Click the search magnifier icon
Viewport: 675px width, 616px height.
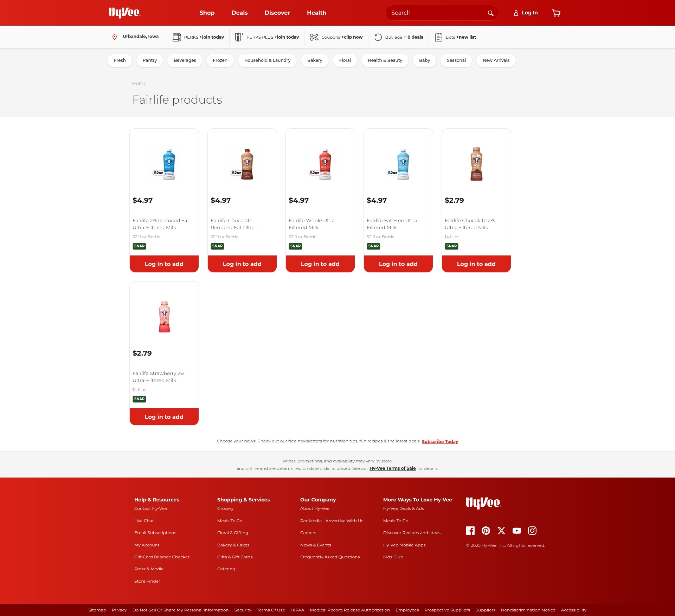[x=490, y=13]
